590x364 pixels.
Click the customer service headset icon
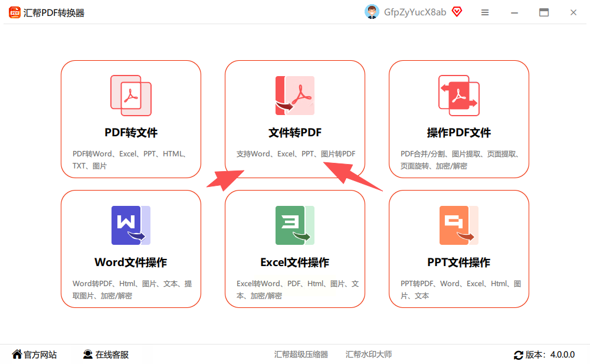pos(88,354)
